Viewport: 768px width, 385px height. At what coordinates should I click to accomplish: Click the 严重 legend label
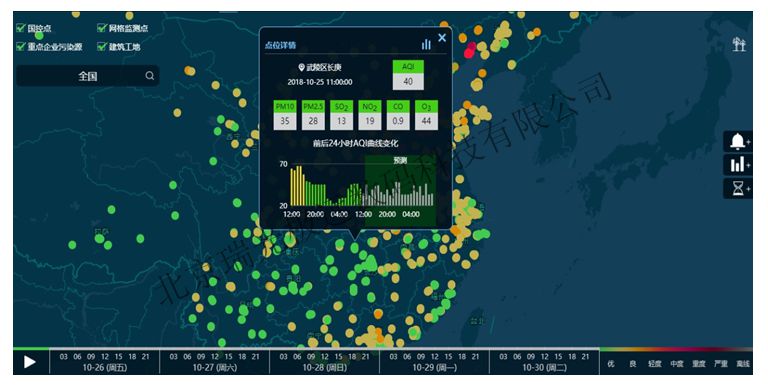[721, 364]
